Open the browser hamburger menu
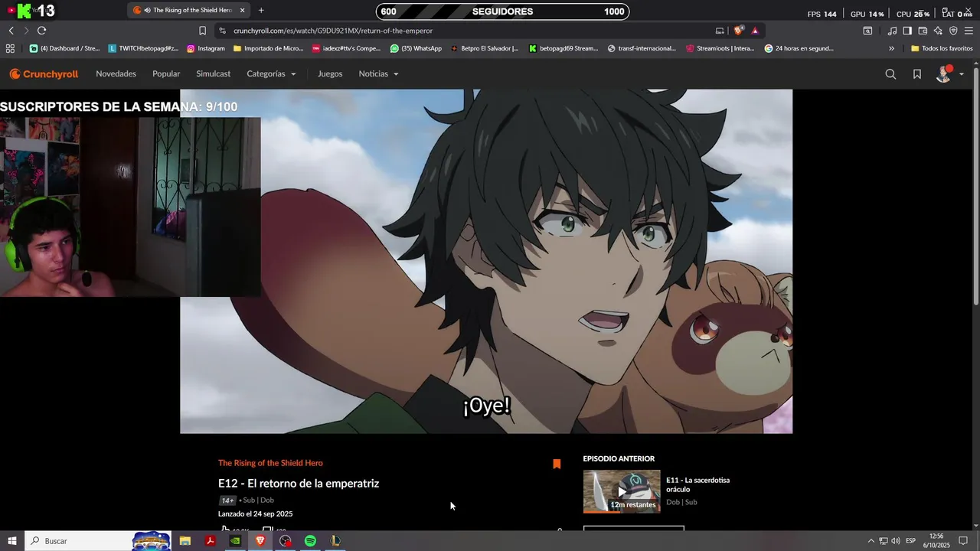The image size is (980, 551). click(969, 31)
